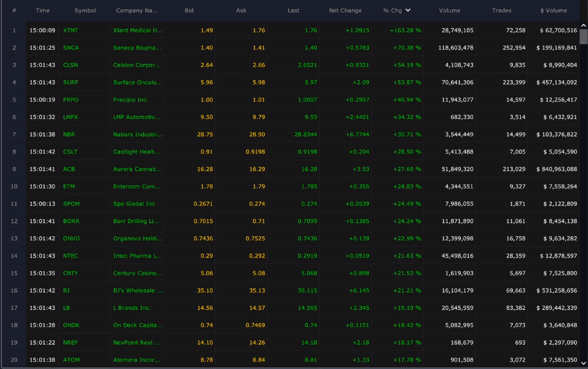Select the L Brands Inc. company name
Screen dimensions: 588x369
(x=132, y=308)
